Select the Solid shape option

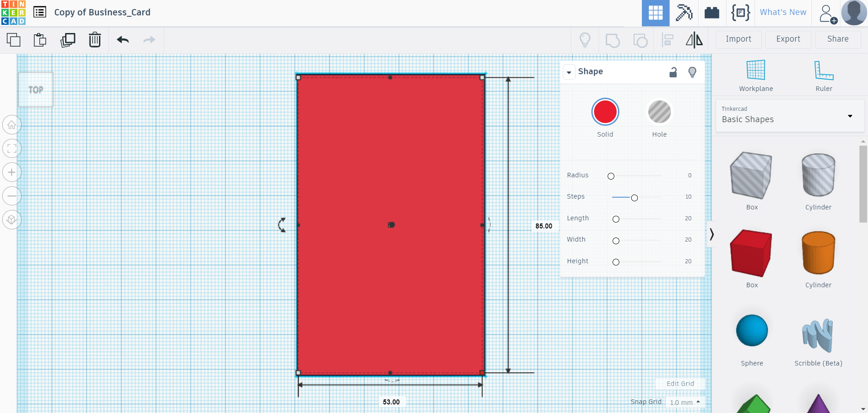click(605, 112)
